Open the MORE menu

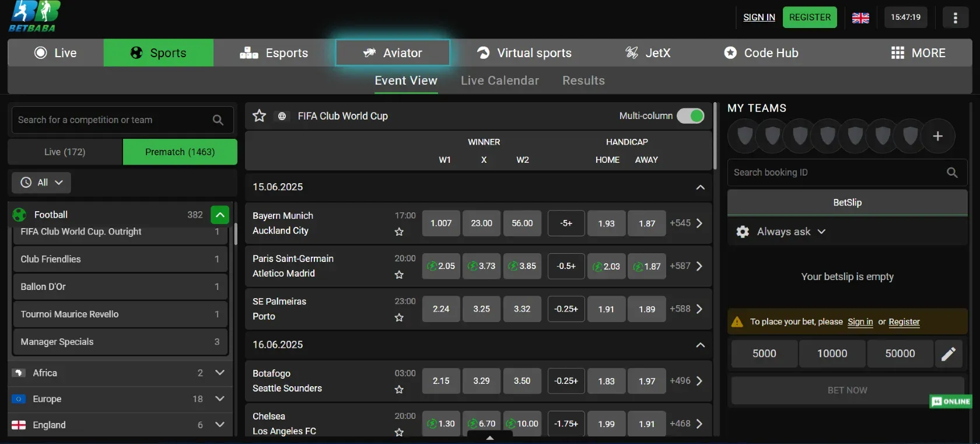click(x=918, y=53)
